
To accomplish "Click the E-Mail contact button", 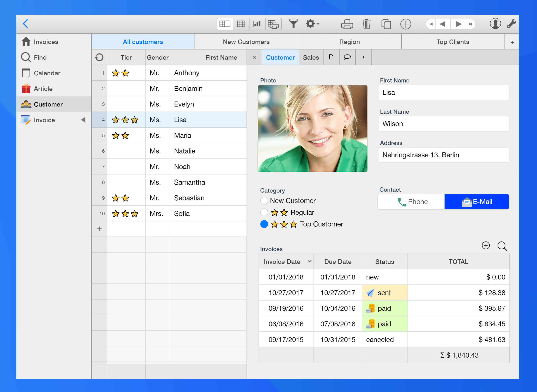I will pyautogui.click(x=477, y=202).
